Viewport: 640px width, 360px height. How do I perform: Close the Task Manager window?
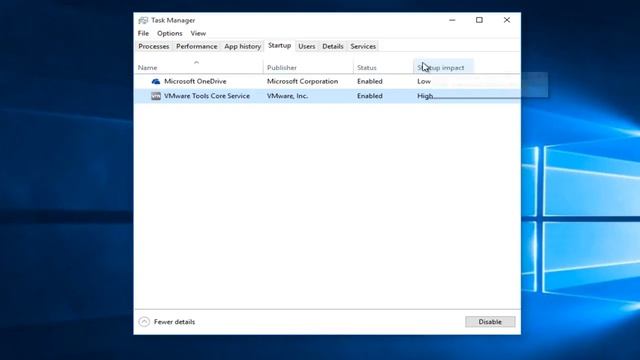coord(507,20)
